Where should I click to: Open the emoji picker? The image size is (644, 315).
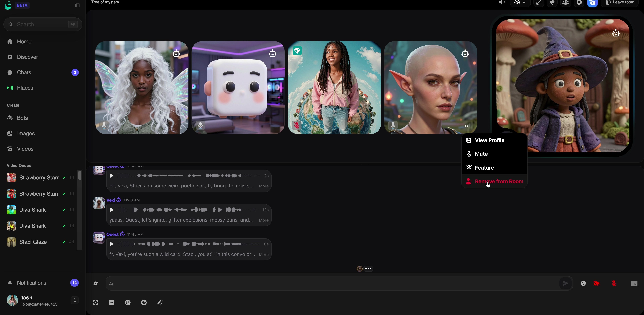click(x=583, y=283)
